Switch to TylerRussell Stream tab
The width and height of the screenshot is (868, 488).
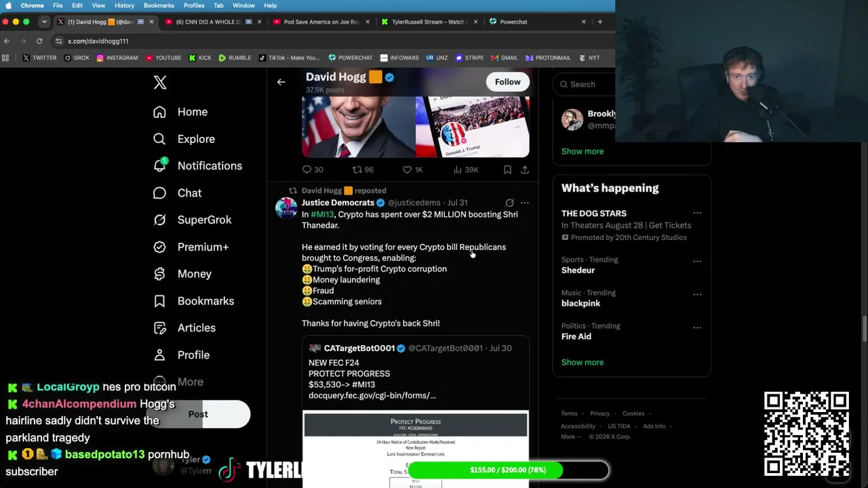[x=429, y=22]
